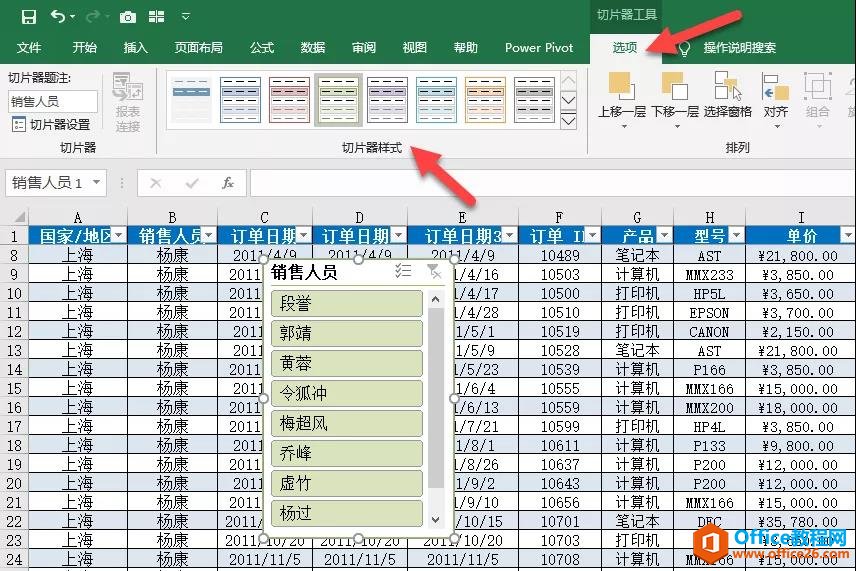Select 郭靖 in the slicer list
This screenshot has width=856, height=571.
[346, 334]
